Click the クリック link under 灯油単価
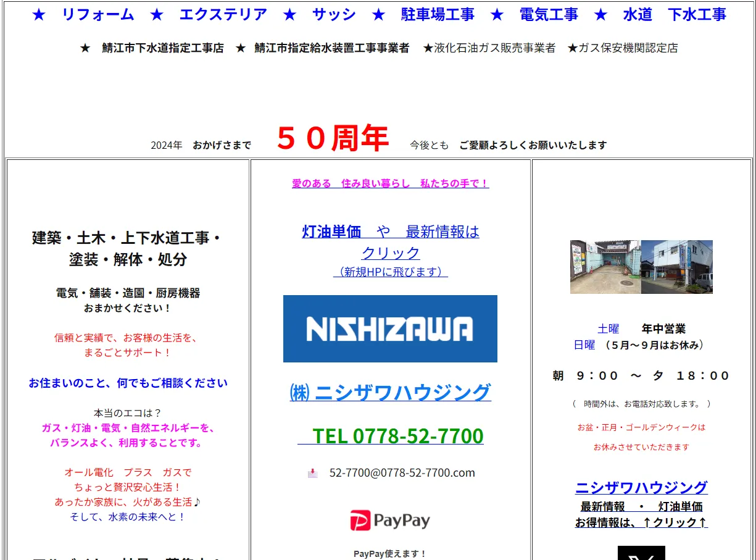The width and height of the screenshot is (756, 560). point(390,253)
